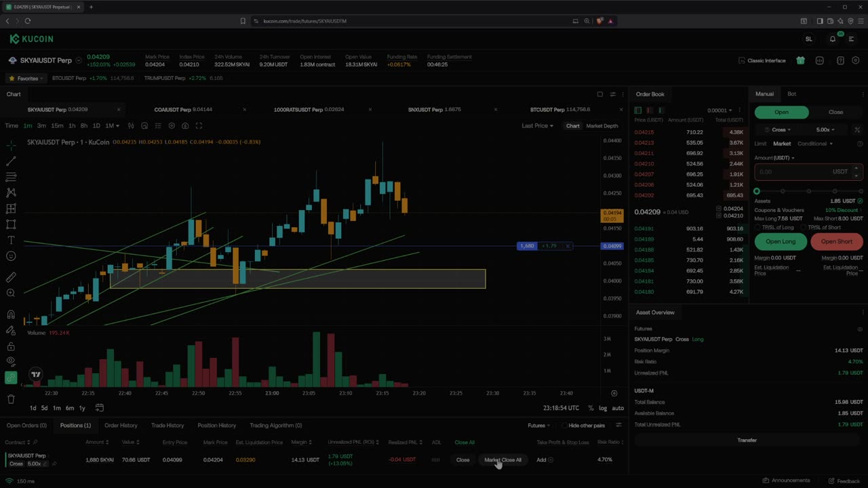The width and height of the screenshot is (868, 488).
Task: Select the 15m timeframe
Action: pyautogui.click(x=57, y=125)
